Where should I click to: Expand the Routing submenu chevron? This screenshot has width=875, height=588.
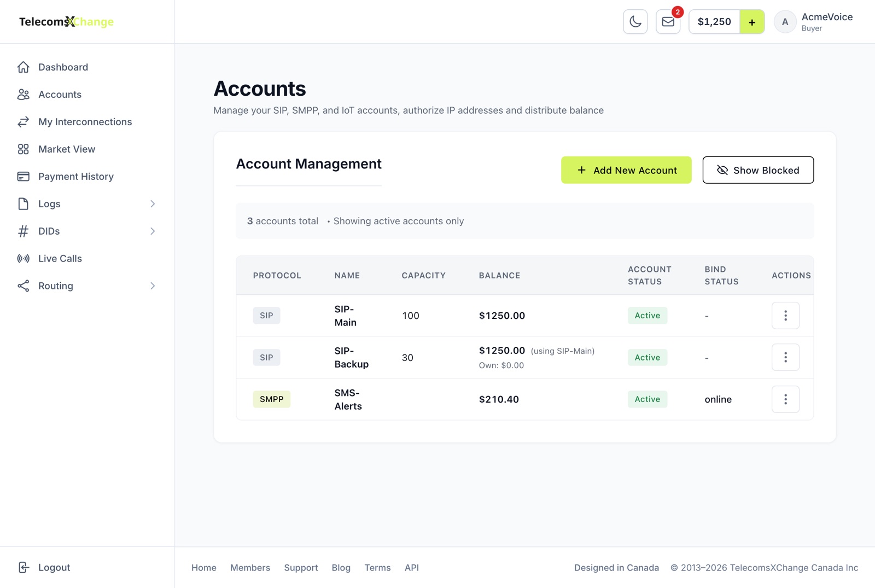[153, 286]
